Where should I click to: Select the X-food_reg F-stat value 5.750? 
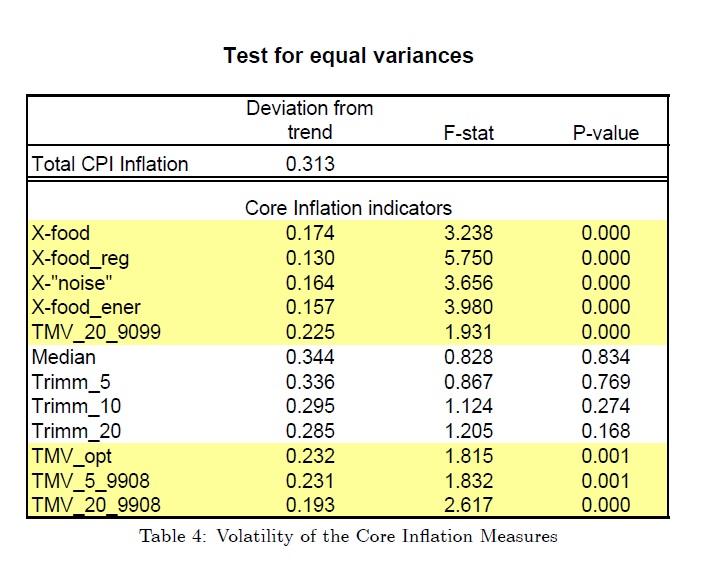469,258
